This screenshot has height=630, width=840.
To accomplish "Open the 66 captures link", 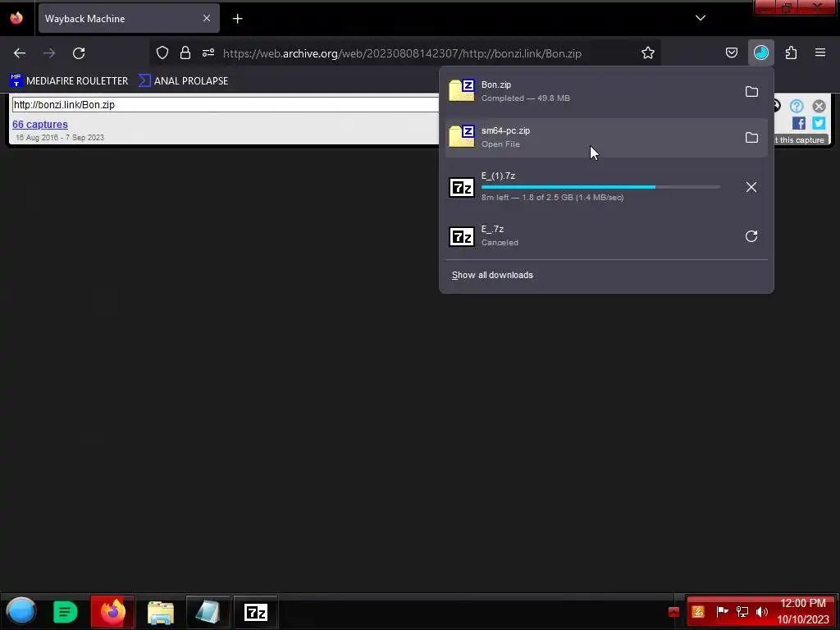I will click(40, 125).
